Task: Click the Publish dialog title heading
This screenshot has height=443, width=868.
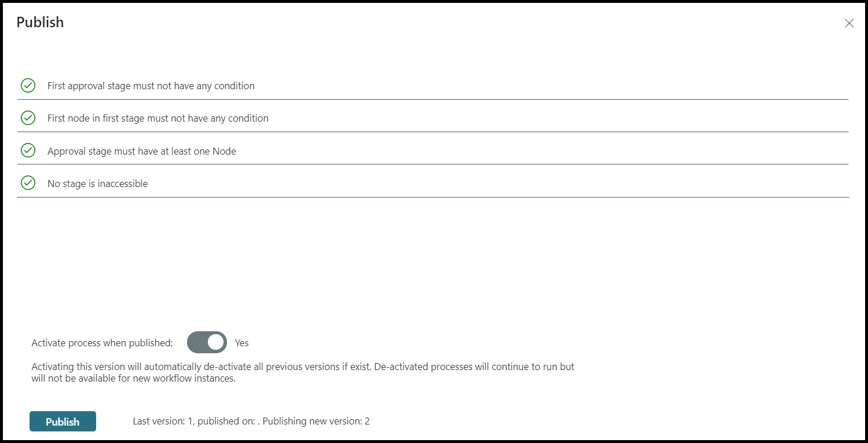Action: 40,22
